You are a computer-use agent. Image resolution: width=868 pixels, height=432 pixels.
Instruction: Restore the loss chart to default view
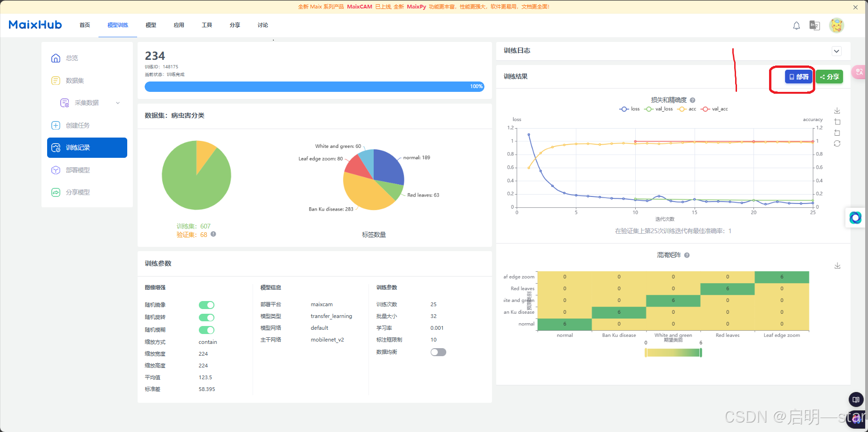point(837,143)
